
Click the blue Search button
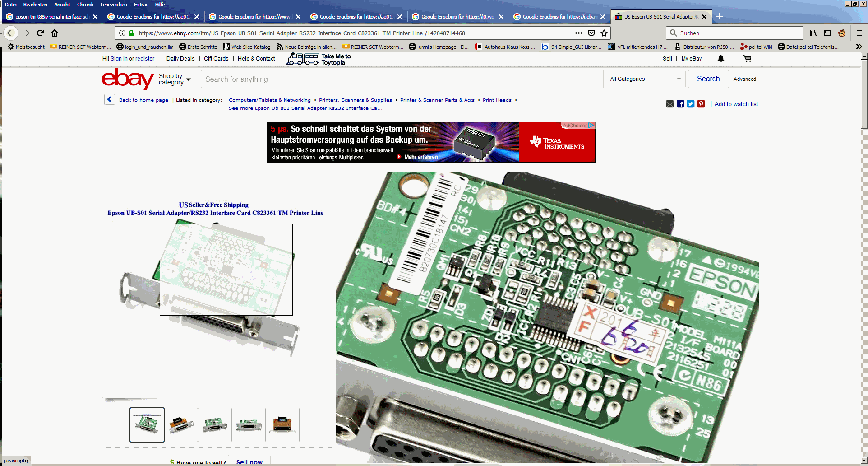point(708,79)
